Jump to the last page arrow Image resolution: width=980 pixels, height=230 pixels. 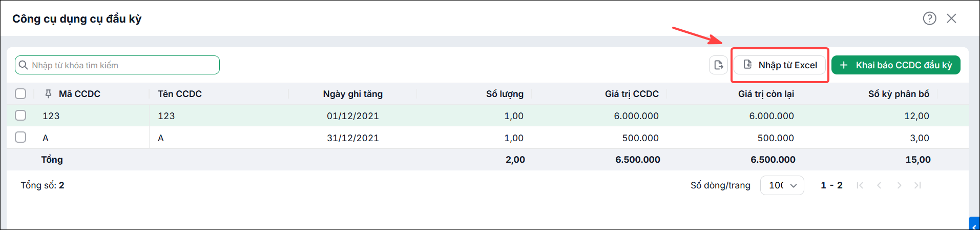click(918, 185)
